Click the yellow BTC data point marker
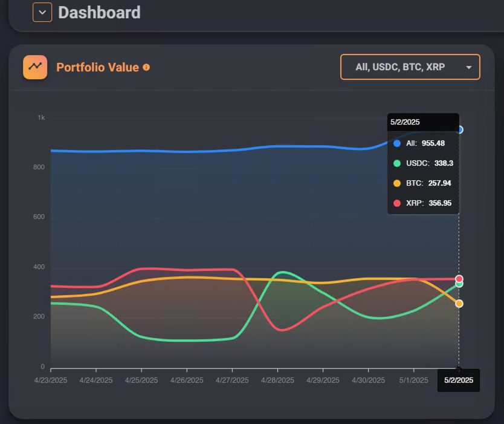 click(x=459, y=304)
